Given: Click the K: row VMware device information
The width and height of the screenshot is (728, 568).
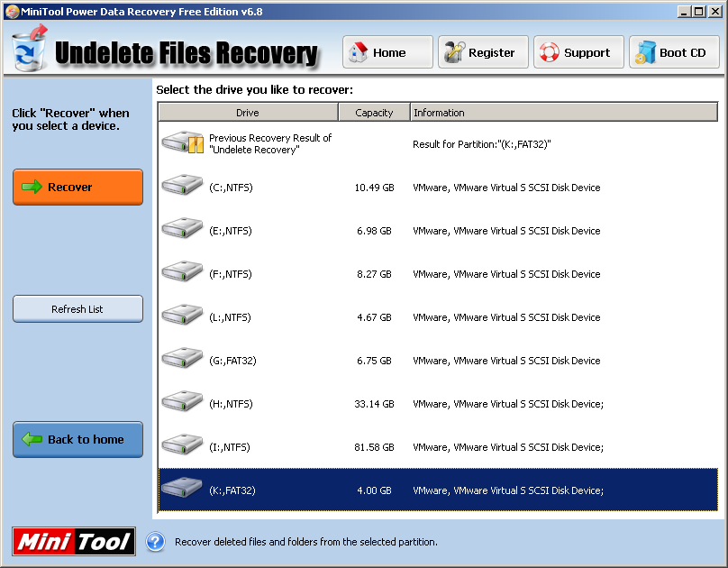Looking at the screenshot, I should pyautogui.click(x=508, y=490).
